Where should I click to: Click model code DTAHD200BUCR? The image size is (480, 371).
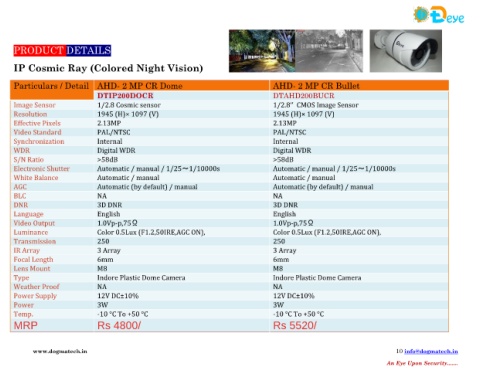(x=304, y=96)
